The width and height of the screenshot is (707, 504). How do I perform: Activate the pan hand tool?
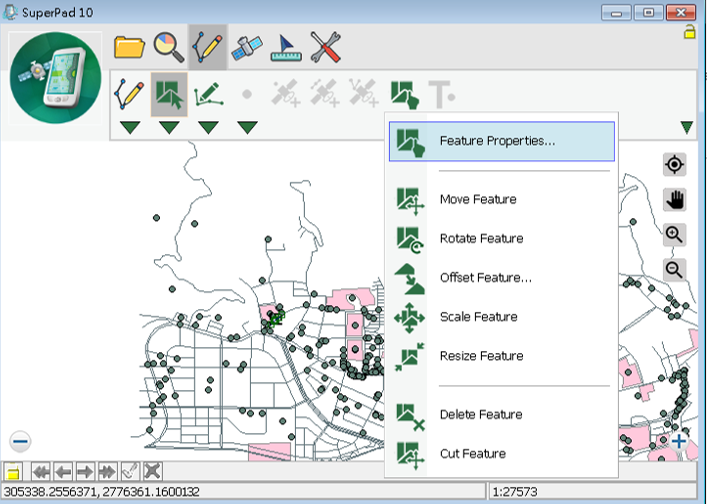[675, 200]
